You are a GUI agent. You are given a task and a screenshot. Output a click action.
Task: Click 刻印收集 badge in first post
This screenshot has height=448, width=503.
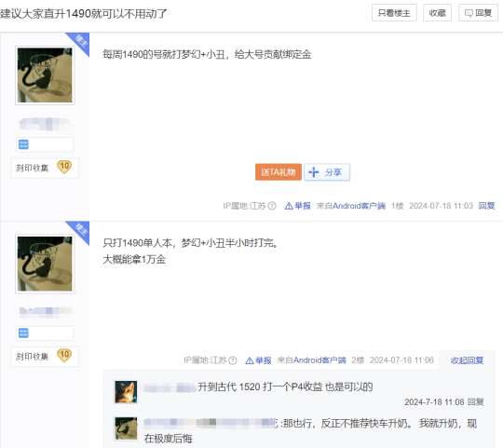(x=45, y=168)
